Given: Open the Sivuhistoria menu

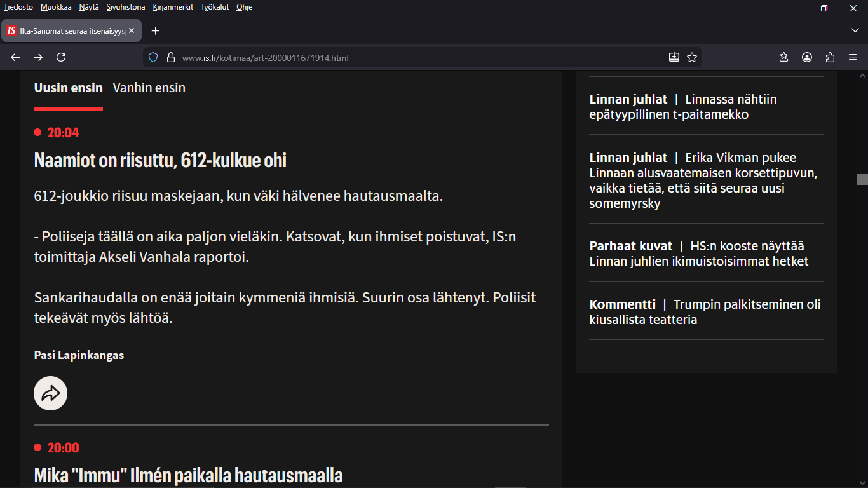Looking at the screenshot, I should tap(126, 7).
